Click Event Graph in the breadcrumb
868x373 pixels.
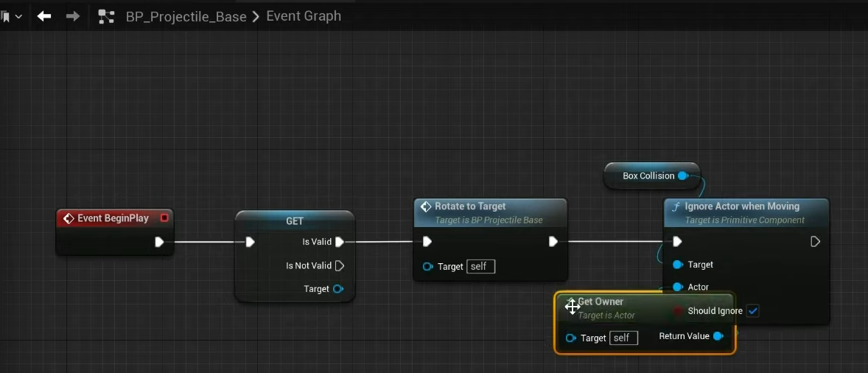coord(304,16)
